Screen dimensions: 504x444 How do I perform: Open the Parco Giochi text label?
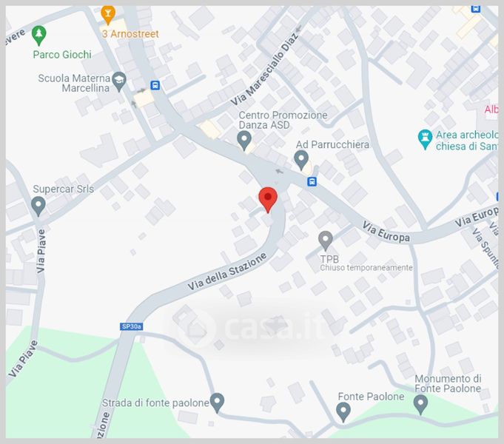[x=62, y=55]
